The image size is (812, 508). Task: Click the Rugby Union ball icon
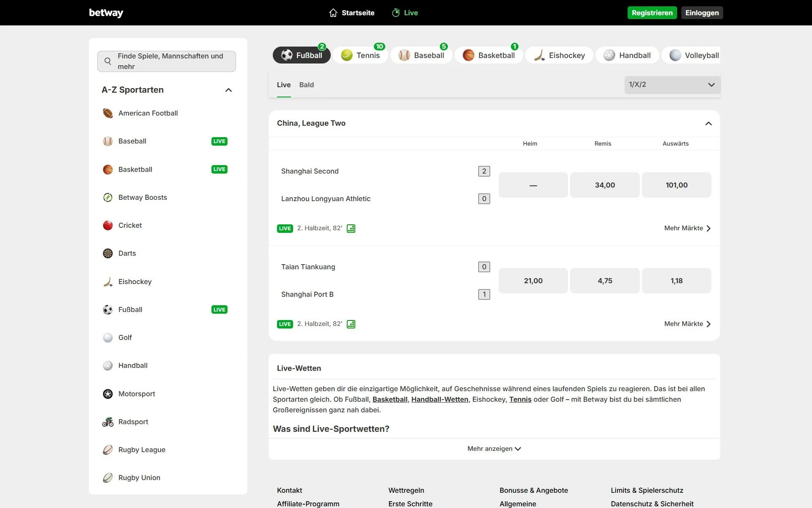pos(108,478)
